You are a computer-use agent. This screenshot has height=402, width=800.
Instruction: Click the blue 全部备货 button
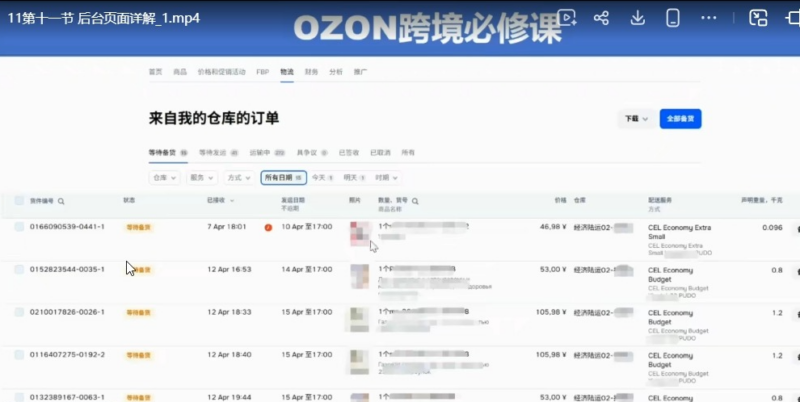[680, 119]
